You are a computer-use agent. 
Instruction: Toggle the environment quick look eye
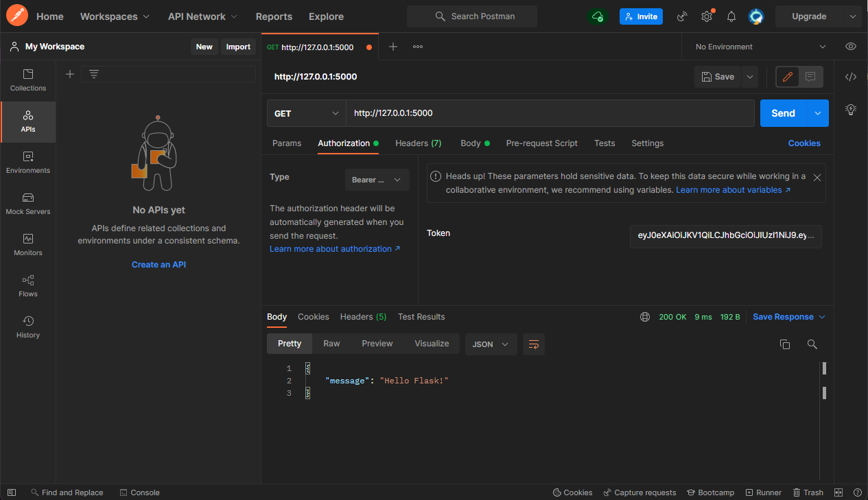point(851,47)
